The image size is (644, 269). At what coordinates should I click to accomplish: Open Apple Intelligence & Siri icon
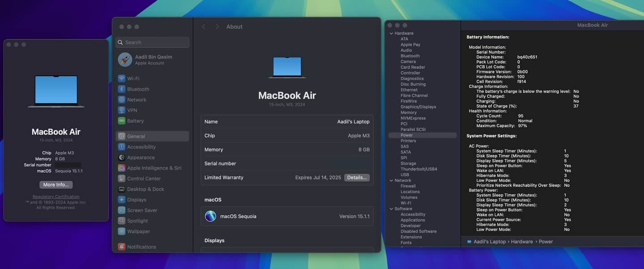pyautogui.click(x=121, y=168)
